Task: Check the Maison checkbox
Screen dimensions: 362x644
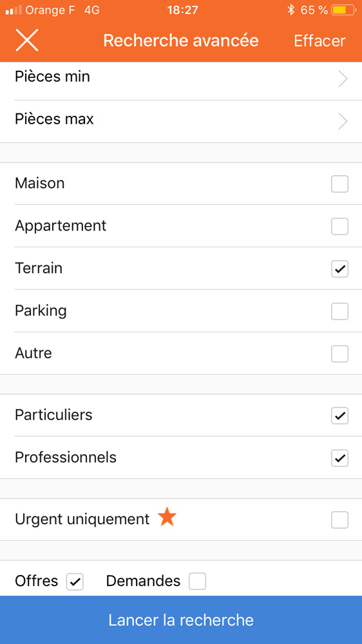Action: click(340, 184)
